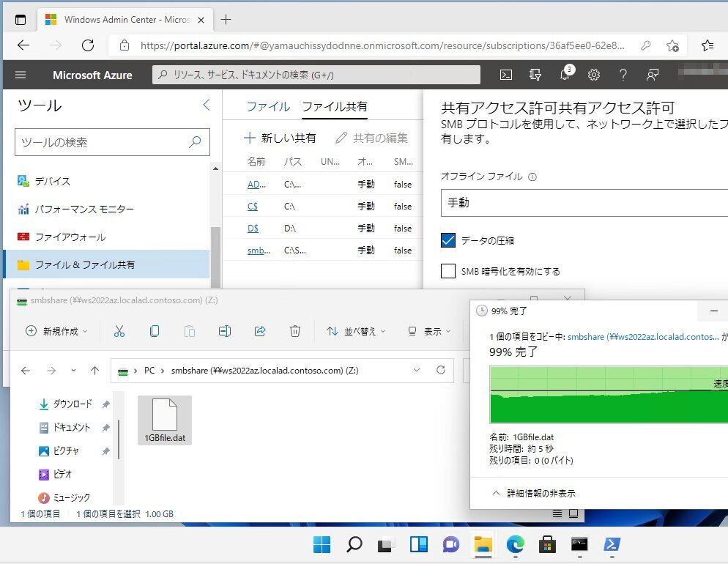
Task: Click Azure resource search field
Action: (316, 75)
